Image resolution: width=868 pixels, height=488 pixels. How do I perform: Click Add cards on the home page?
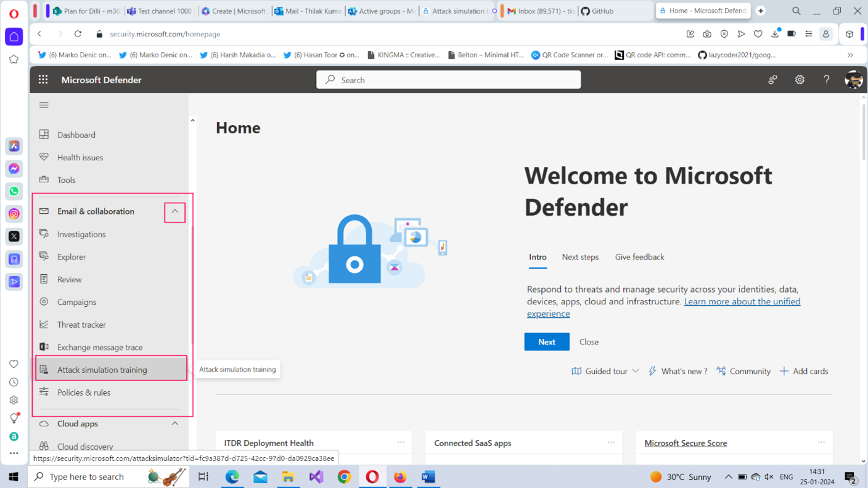coord(804,372)
